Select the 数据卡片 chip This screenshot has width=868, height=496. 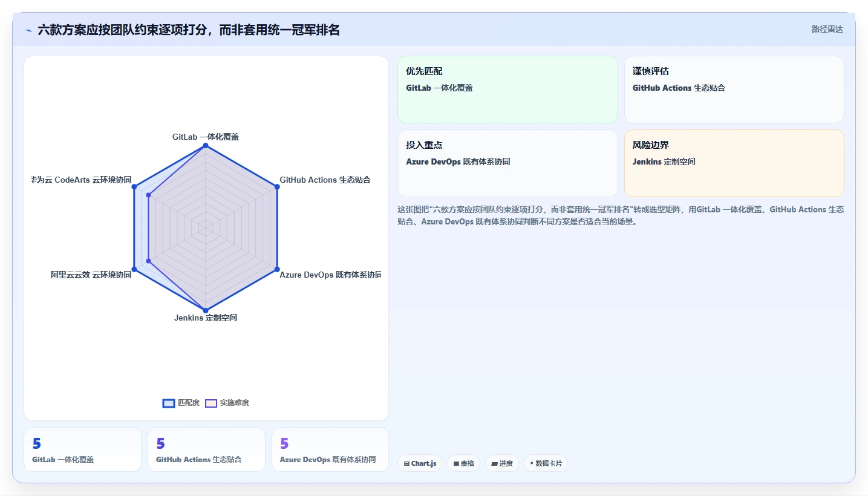pos(546,463)
